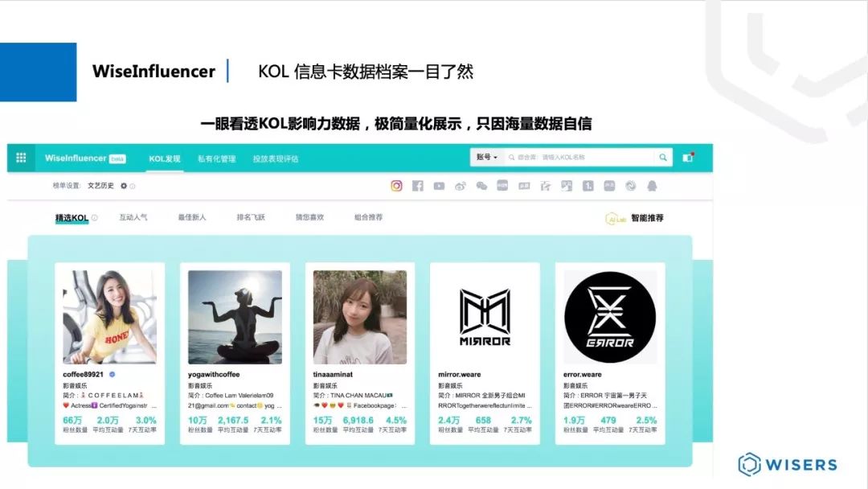868x489 pixels.
Task: Open the coffee89921 username link
Action: pos(83,374)
